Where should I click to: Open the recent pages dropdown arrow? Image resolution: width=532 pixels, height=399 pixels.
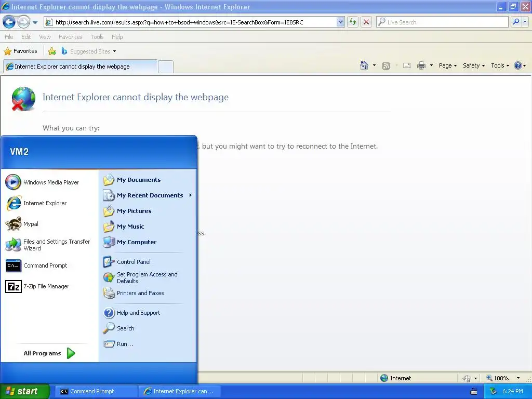35,22
